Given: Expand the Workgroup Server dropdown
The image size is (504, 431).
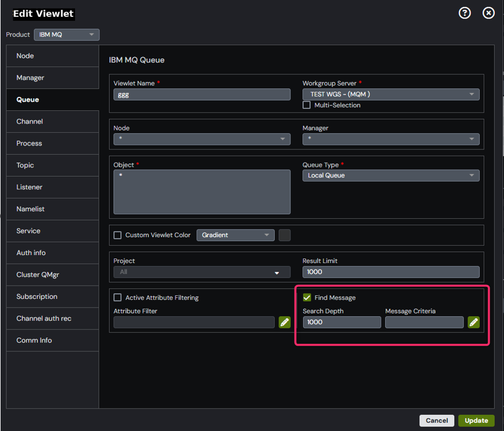Looking at the screenshot, I should coord(391,95).
